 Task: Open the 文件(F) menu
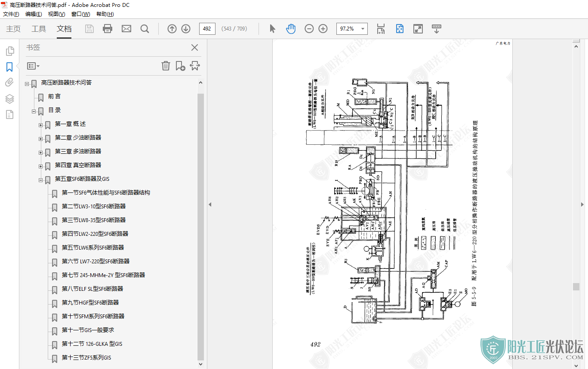click(x=11, y=14)
